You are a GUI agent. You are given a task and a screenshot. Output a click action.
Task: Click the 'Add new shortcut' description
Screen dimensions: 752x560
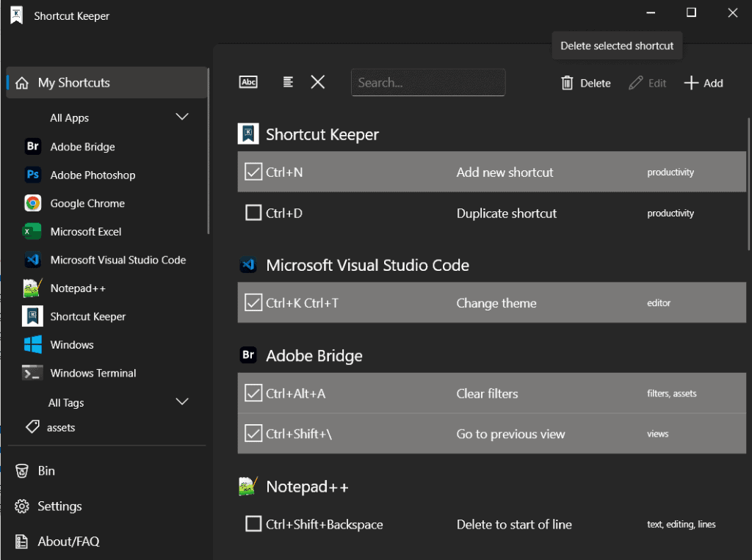click(x=505, y=172)
